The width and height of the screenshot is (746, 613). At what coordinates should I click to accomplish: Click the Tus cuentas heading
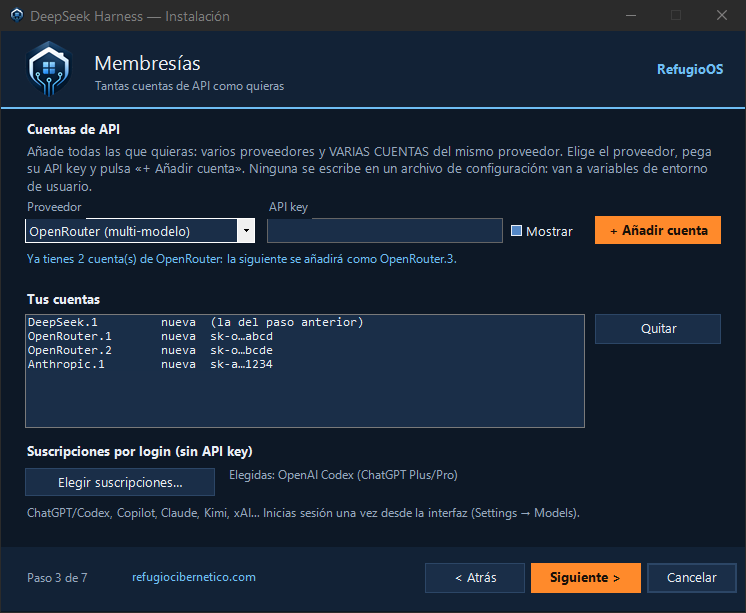coord(63,299)
